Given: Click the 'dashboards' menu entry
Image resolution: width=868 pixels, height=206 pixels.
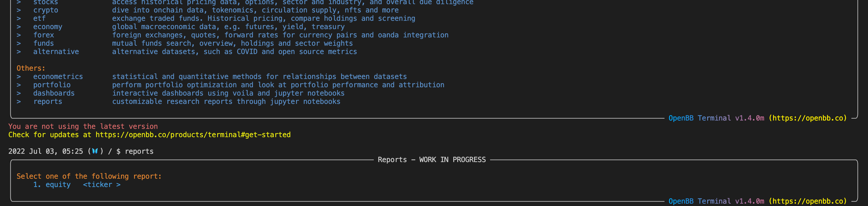Looking at the screenshot, I should click(54, 93).
